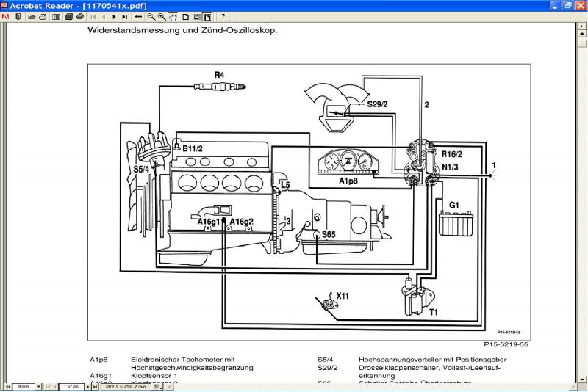The height and width of the screenshot is (392, 588).
Task: Select the zoom in magnifier tool
Action: click(x=162, y=17)
